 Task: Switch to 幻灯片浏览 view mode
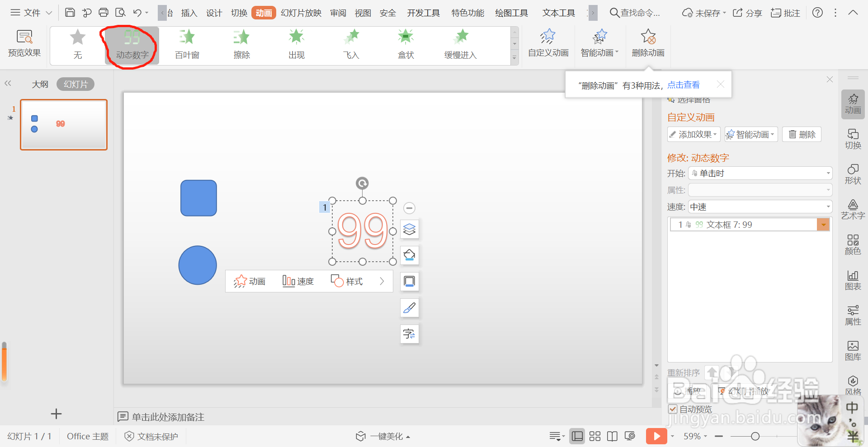[594, 436]
